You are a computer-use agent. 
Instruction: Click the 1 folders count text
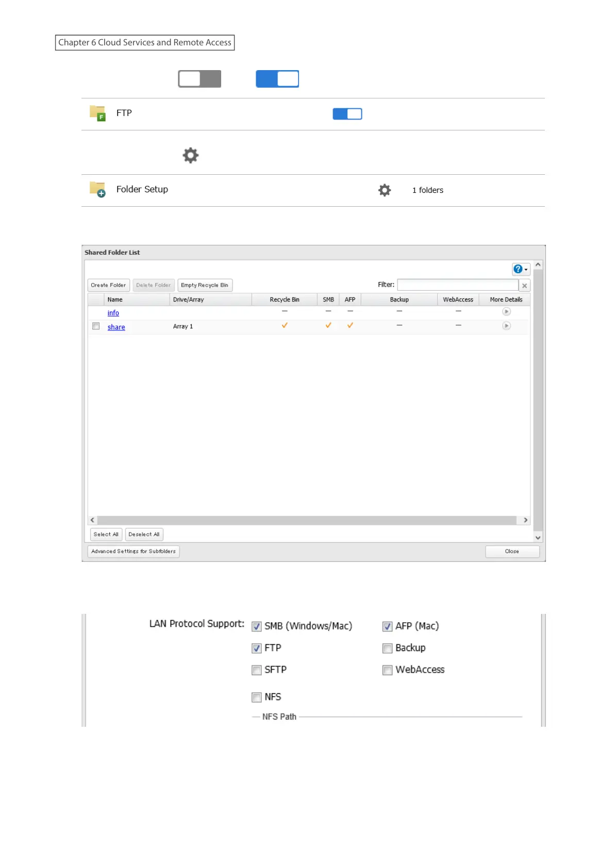pos(427,190)
